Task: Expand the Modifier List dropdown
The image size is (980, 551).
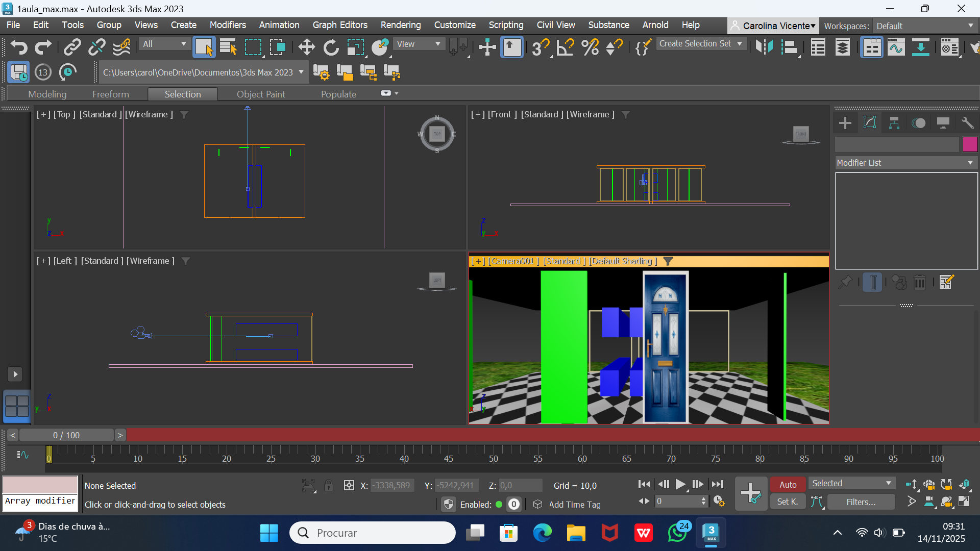Action: pyautogui.click(x=906, y=163)
